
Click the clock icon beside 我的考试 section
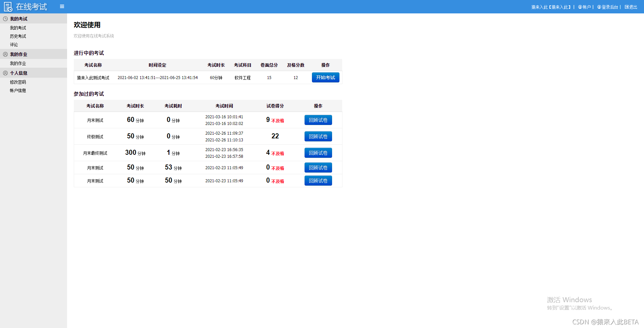coord(5,19)
